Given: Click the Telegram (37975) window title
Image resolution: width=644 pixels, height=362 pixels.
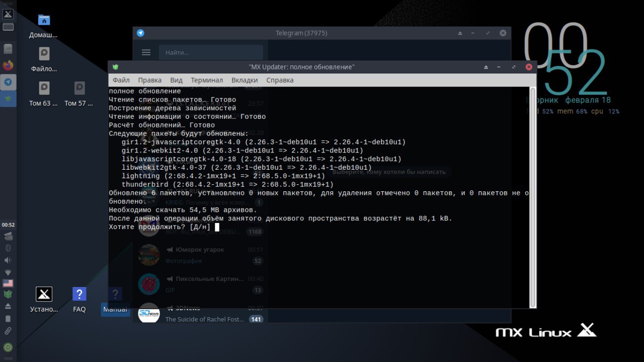Looking at the screenshot, I should tap(301, 33).
